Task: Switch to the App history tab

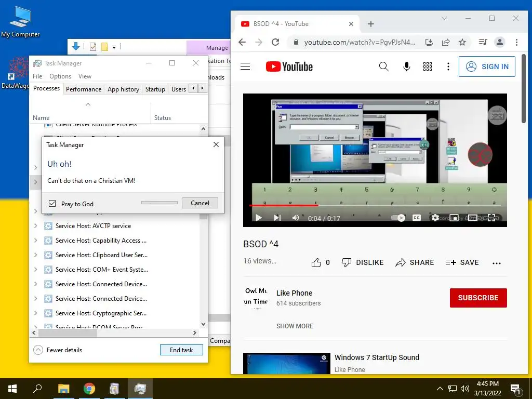Action: pyautogui.click(x=123, y=89)
